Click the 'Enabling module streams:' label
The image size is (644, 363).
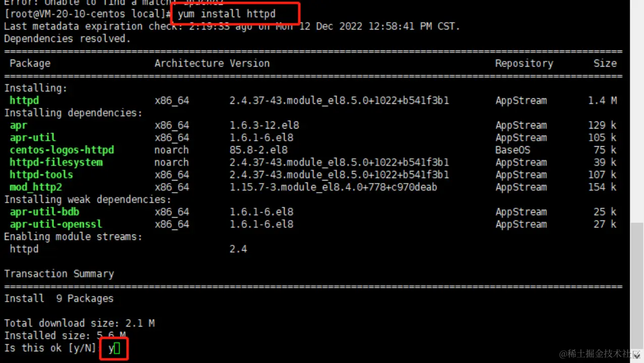[x=73, y=236]
